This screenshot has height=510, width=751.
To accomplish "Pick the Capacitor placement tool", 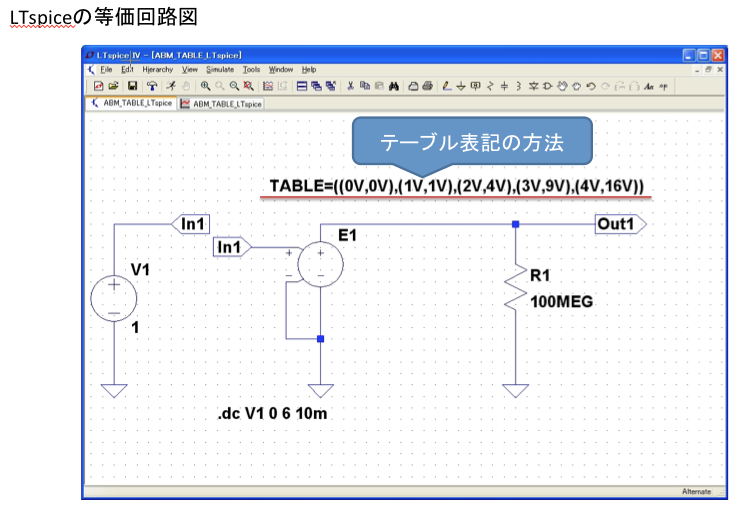I will tap(504, 86).
